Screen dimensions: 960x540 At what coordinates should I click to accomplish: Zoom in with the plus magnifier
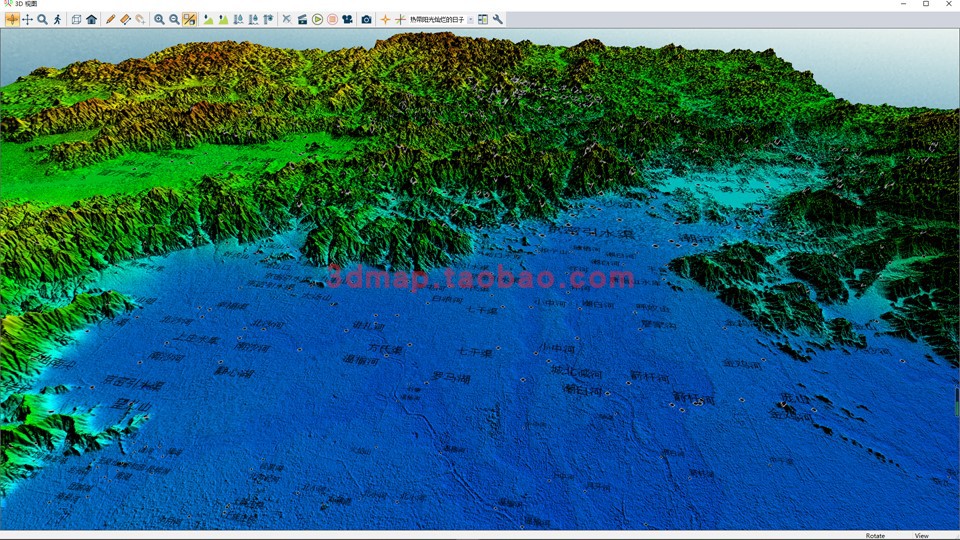coord(159,20)
